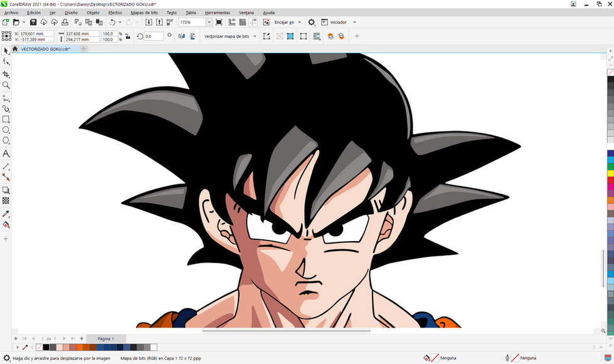Save the document with floppy icon
Screen dimensions: 614x364
point(33,23)
